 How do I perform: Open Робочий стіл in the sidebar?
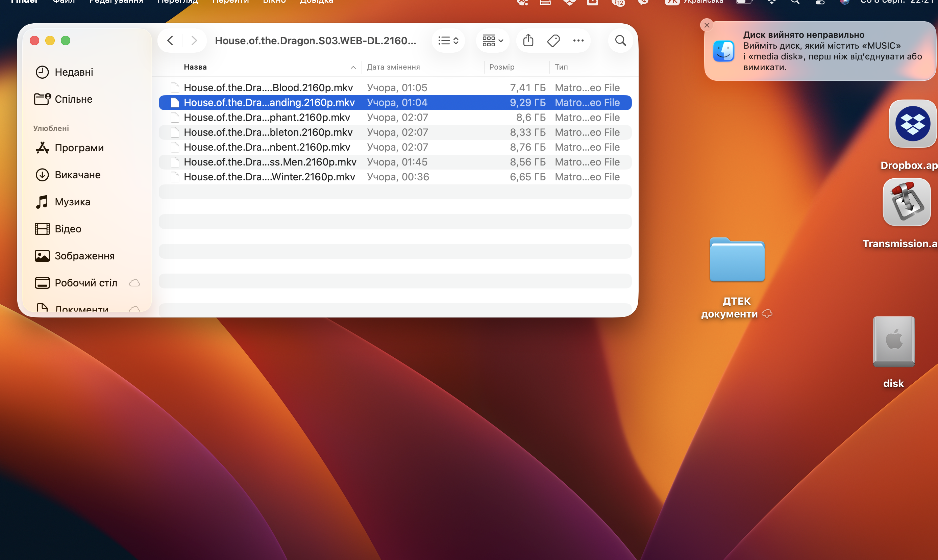pos(87,283)
